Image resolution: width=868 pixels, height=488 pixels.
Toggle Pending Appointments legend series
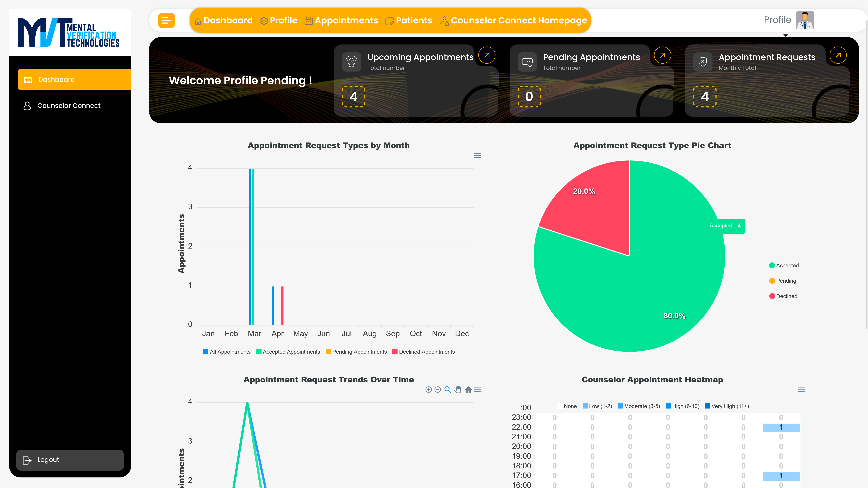(x=356, y=352)
